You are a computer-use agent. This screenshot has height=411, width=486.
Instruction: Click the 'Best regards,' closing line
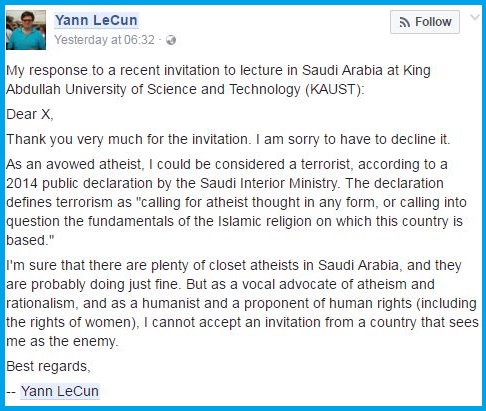pyautogui.click(x=48, y=366)
